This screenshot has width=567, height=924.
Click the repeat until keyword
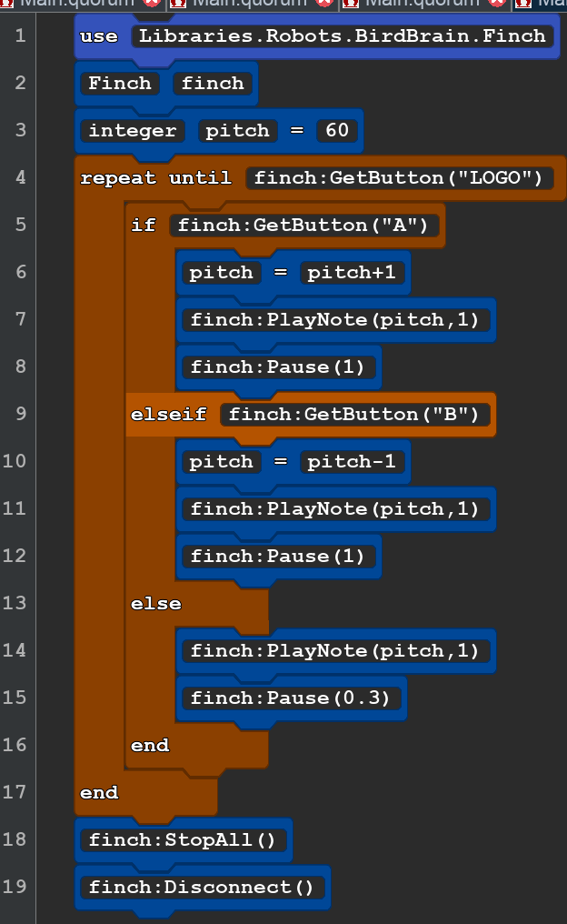coord(155,178)
